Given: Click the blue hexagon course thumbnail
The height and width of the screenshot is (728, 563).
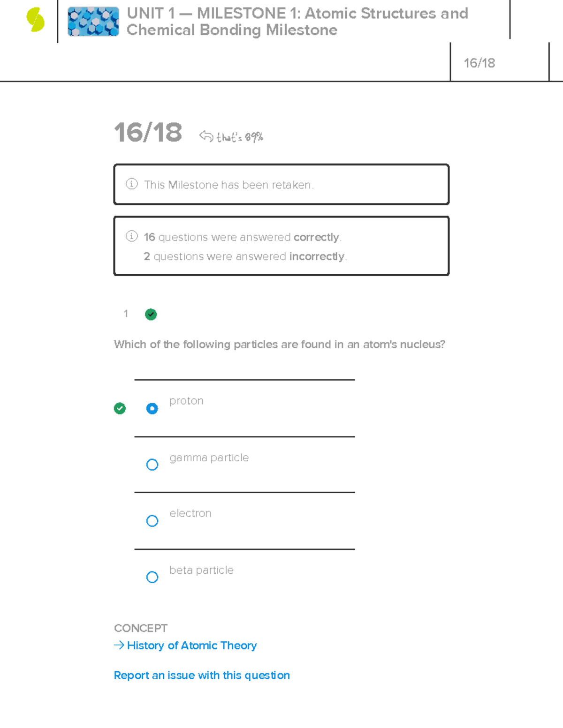Looking at the screenshot, I should click(93, 22).
